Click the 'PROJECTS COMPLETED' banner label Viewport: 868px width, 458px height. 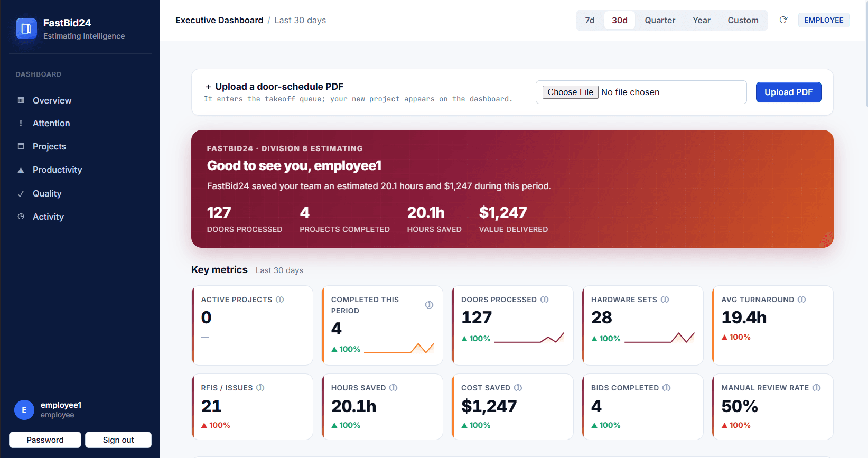tap(344, 229)
